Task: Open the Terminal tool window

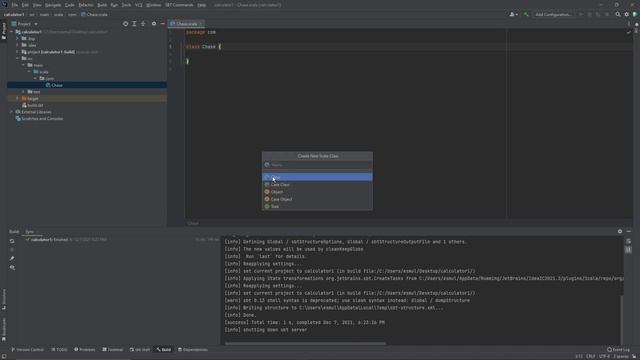Action: [113, 350]
